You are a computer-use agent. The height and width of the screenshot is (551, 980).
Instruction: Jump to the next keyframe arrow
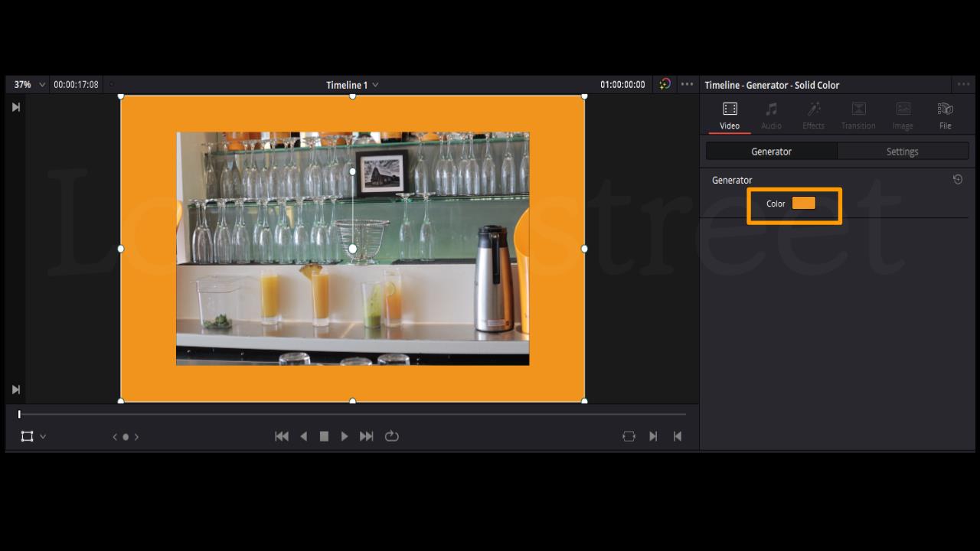(136, 437)
